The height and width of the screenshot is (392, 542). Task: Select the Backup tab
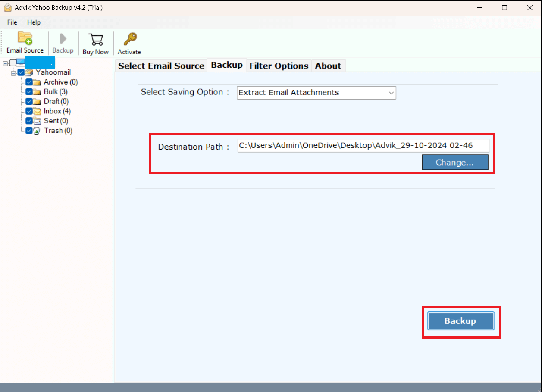click(x=227, y=65)
